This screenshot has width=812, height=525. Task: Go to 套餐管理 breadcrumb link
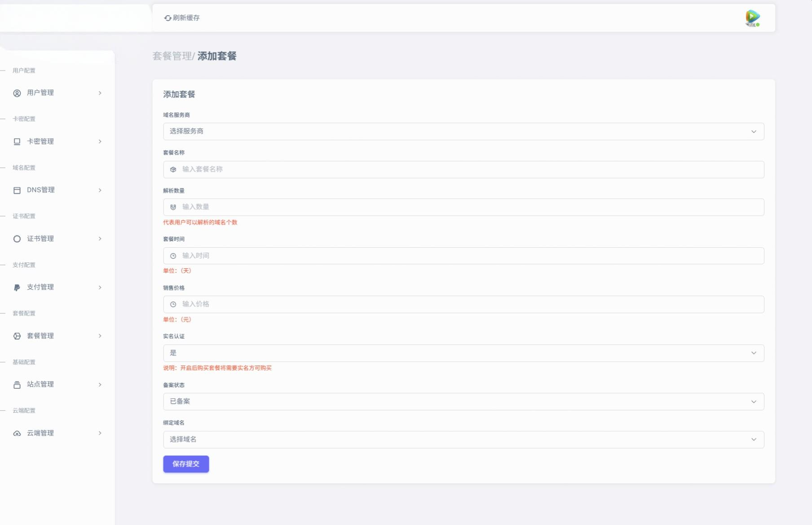172,56
